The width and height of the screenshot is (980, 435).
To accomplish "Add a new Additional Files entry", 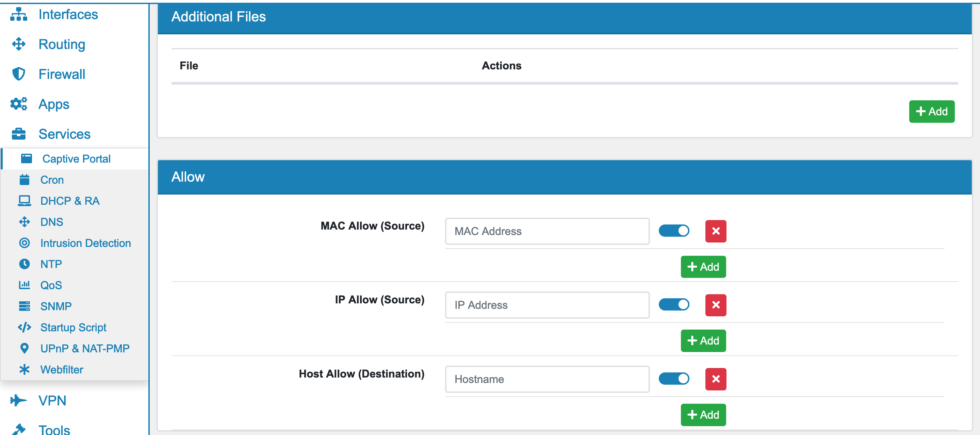I will pos(931,112).
